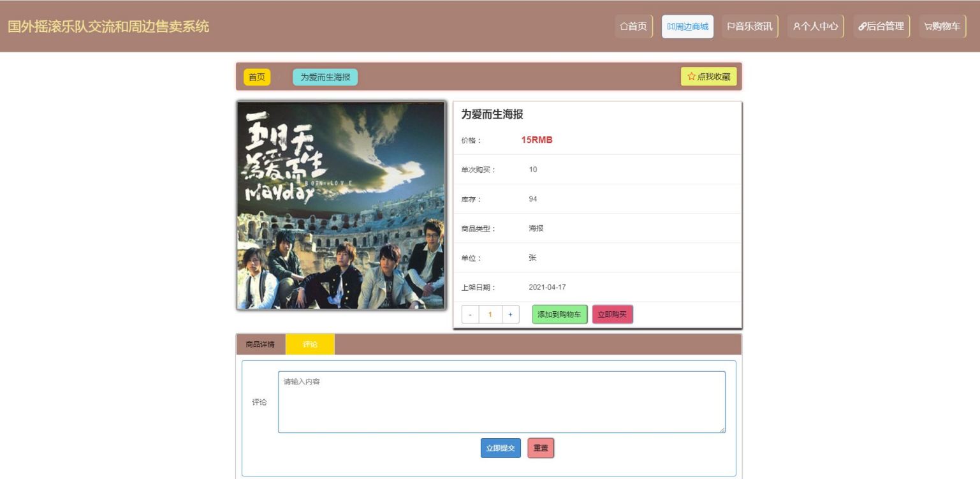Screen dimensions: 980x479
Task: Click the product title 为爱而生海报
Action: (x=492, y=114)
